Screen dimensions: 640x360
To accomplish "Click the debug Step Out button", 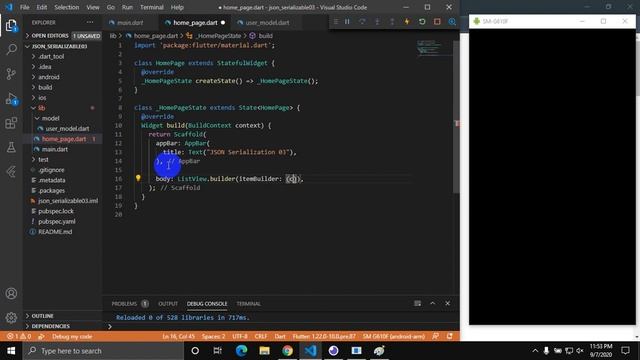I will point(392,22).
